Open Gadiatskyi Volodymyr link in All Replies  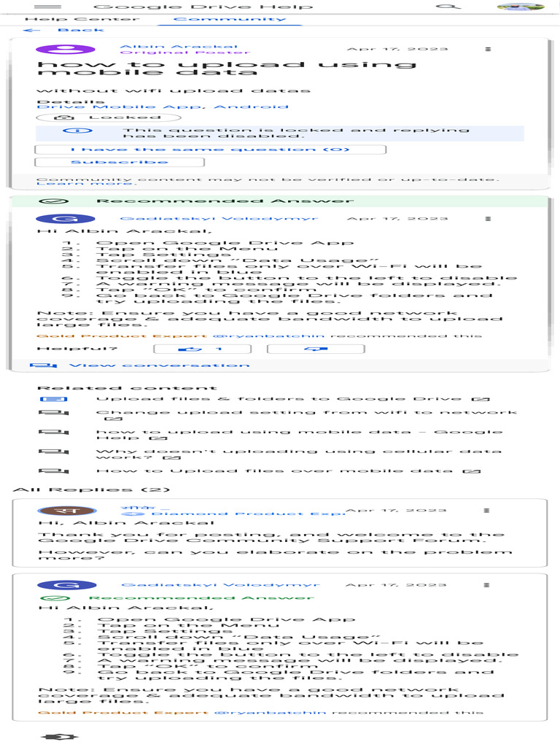[220, 585]
